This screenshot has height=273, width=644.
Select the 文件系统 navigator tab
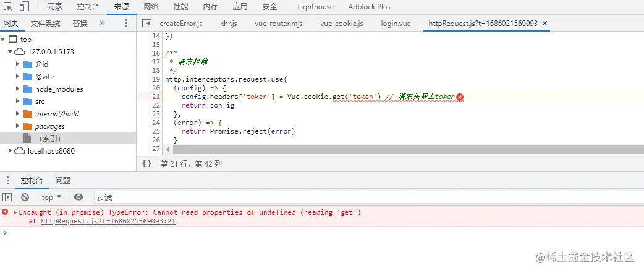(x=45, y=24)
